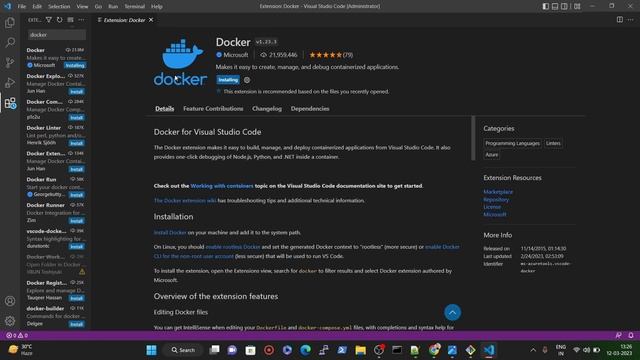The height and width of the screenshot is (360, 640).
Task: Customize layout icon in title bar
Action: pyautogui.click(x=577, y=6)
